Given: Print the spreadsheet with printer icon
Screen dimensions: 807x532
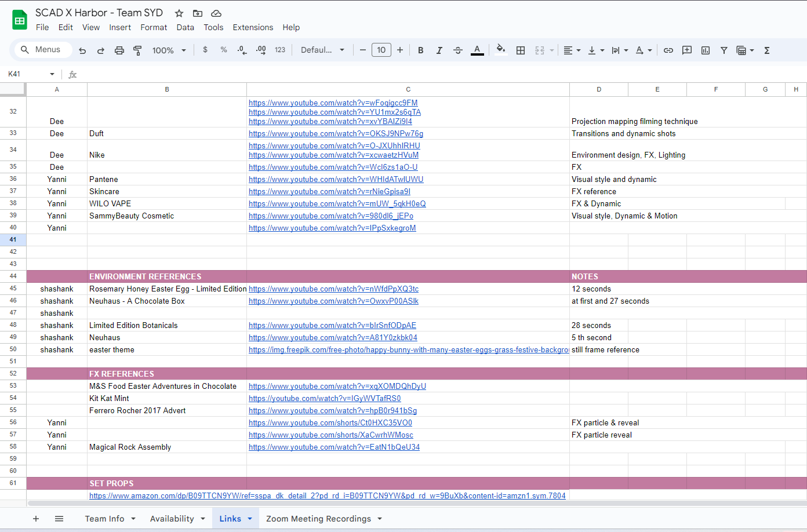Looking at the screenshot, I should (119, 50).
